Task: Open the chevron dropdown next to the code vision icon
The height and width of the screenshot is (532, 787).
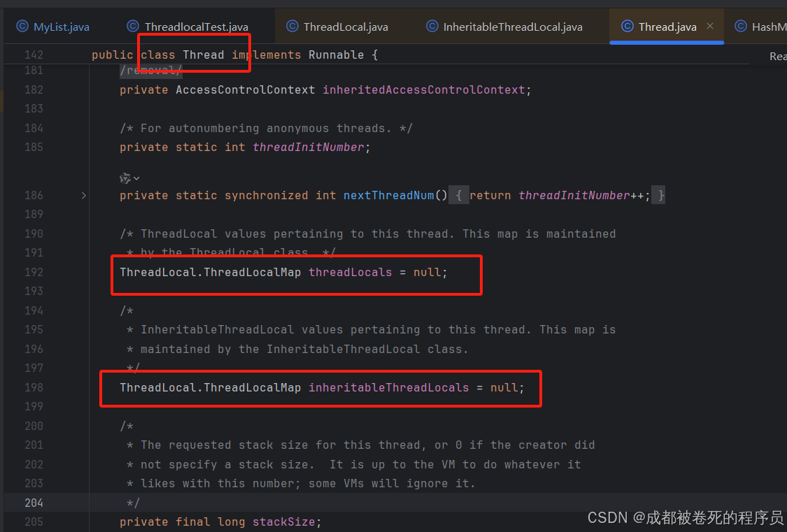Action: (136, 178)
